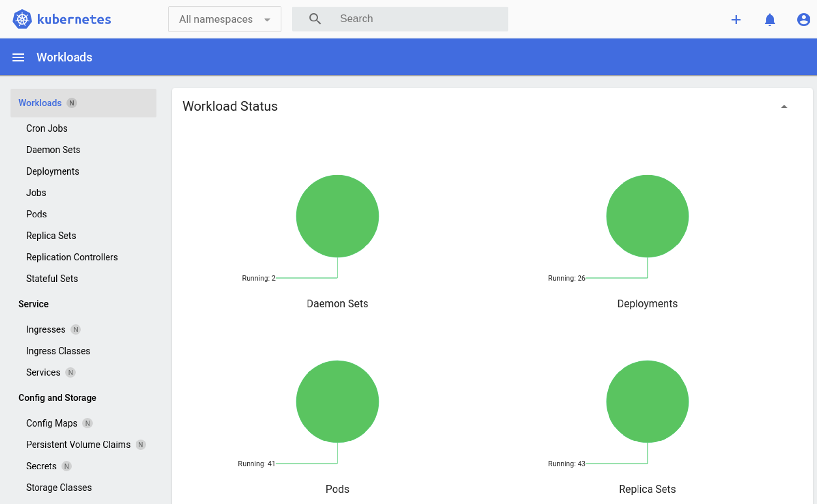Image resolution: width=817 pixels, height=504 pixels.
Task: Click the Replica Sets green status chart
Action: (x=647, y=401)
